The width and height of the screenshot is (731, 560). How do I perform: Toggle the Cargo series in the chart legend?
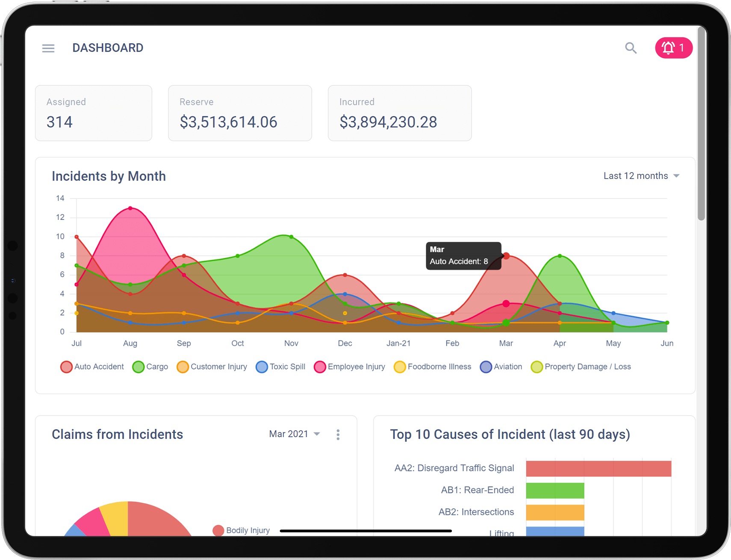[x=138, y=367]
